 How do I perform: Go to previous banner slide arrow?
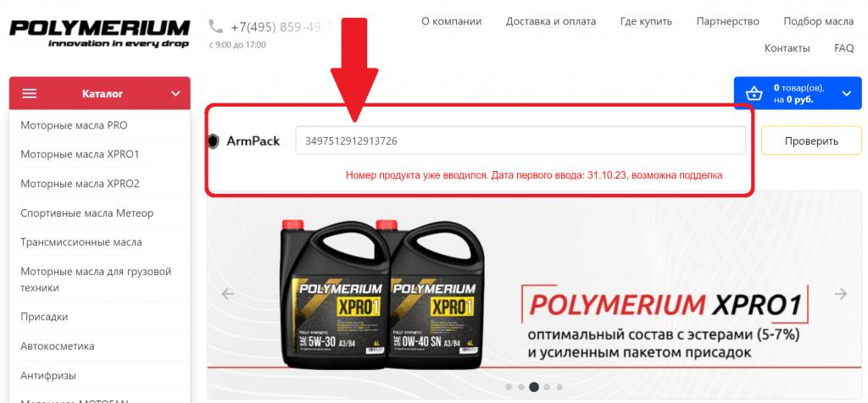point(227,294)
